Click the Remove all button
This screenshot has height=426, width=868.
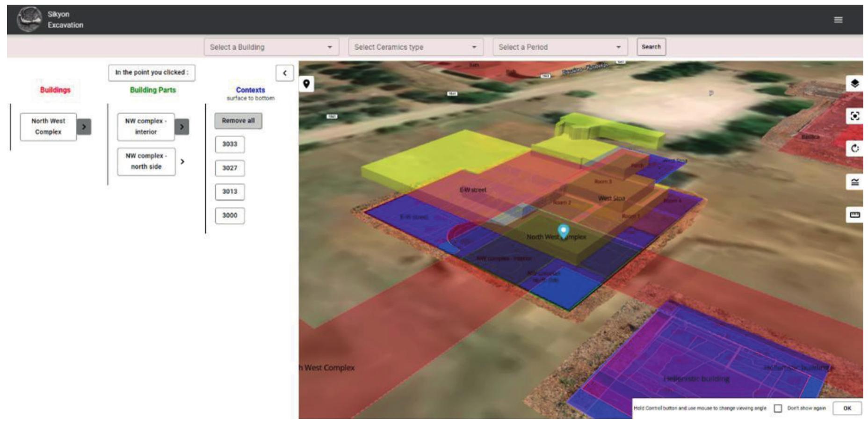[238, 121]
